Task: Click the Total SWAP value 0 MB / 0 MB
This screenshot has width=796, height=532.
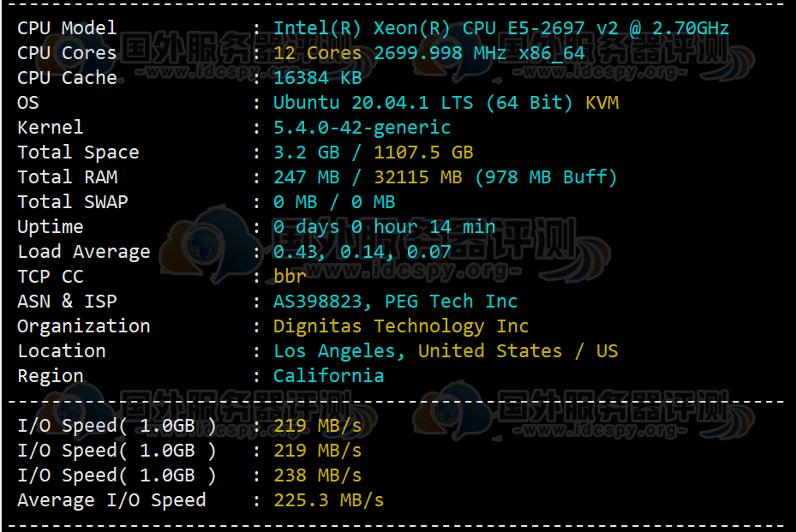Action: (334, 202)
